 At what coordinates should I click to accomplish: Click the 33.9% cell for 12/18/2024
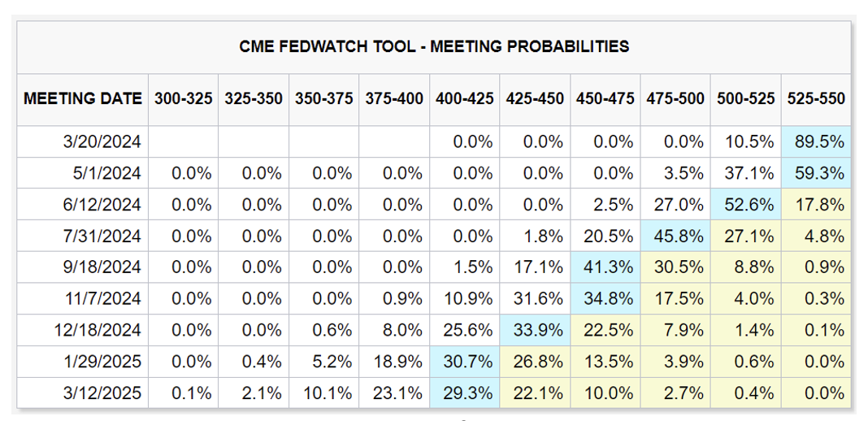click(x=535, y=331)
